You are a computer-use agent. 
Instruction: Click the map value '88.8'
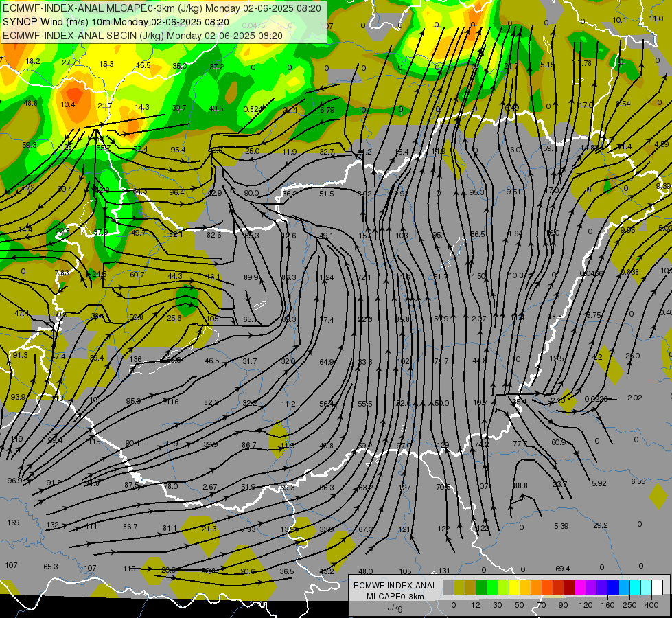point(520,485)
